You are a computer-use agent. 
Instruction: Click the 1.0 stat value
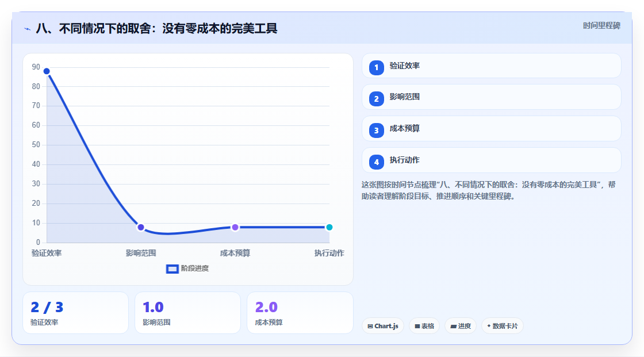click(153, 308)
